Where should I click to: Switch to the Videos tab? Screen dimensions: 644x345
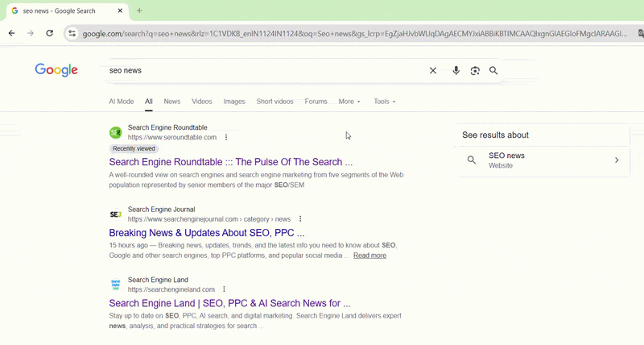point(202,102)
